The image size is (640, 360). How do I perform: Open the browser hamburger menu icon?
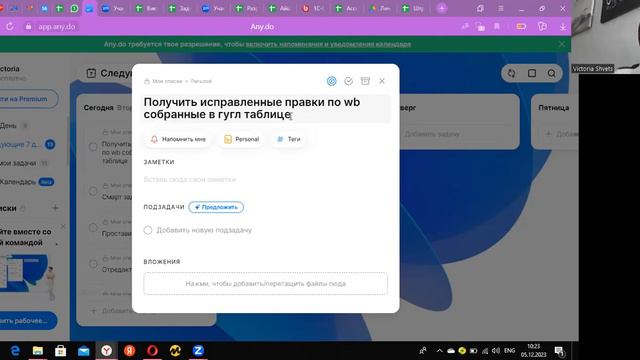(501, 8)
